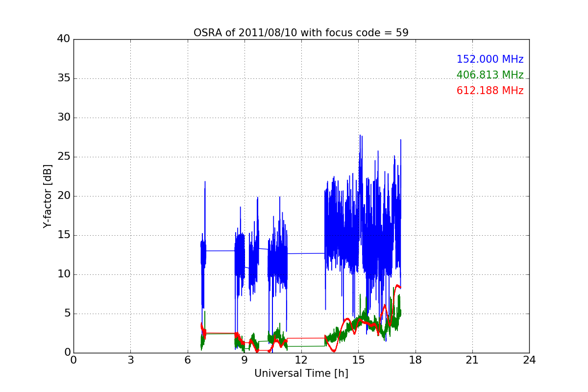This screenshot has width=588, height=392.
Task: Click the Y-factor [dB] axis label
Action: click(x=48, y=196)
